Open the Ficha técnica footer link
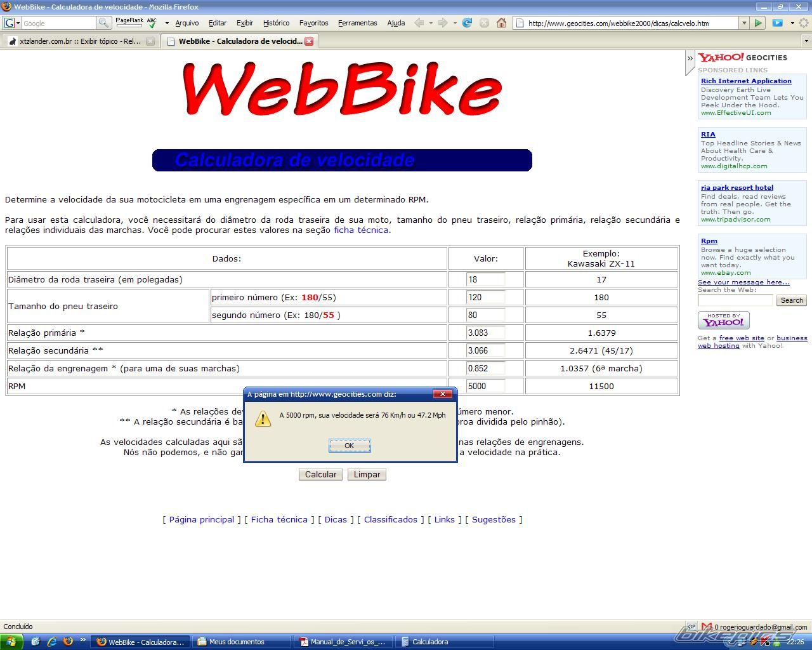 click(279, 519)
